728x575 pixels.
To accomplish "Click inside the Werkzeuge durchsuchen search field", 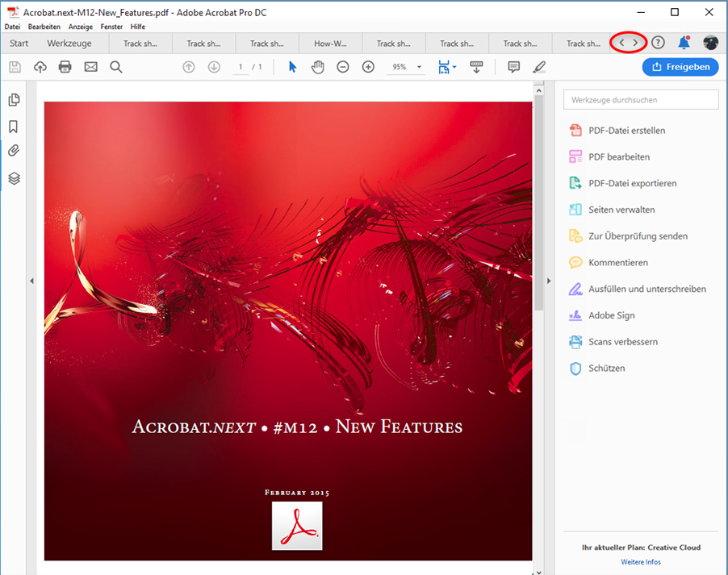I will pyautogui.click(x=640, y=99).
